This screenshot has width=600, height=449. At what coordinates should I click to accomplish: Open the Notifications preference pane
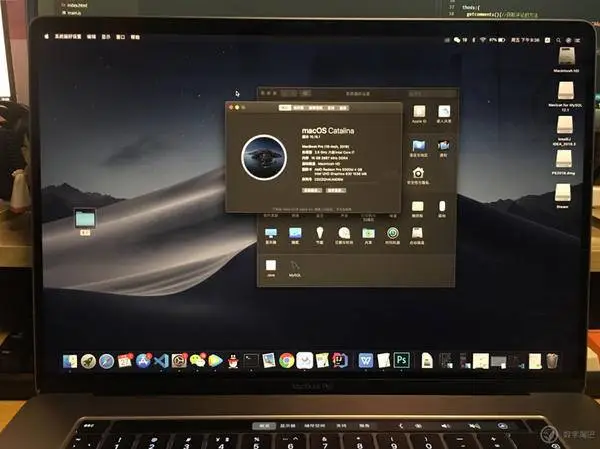click(x=443, y=148)
